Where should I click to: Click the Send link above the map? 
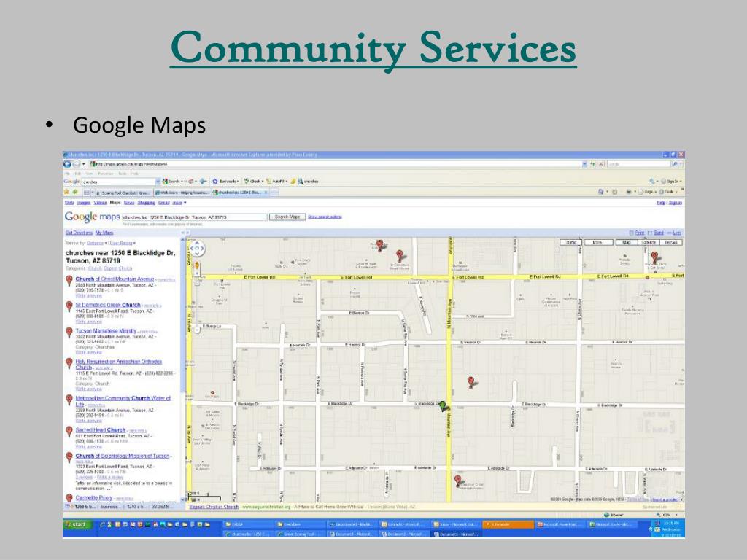pyautogui.click(x=659, y=233)
